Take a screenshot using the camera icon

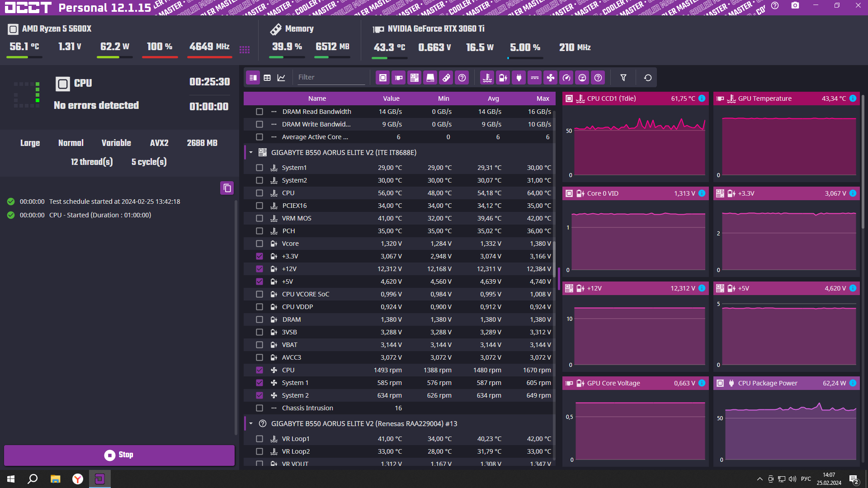coord(795,6)
